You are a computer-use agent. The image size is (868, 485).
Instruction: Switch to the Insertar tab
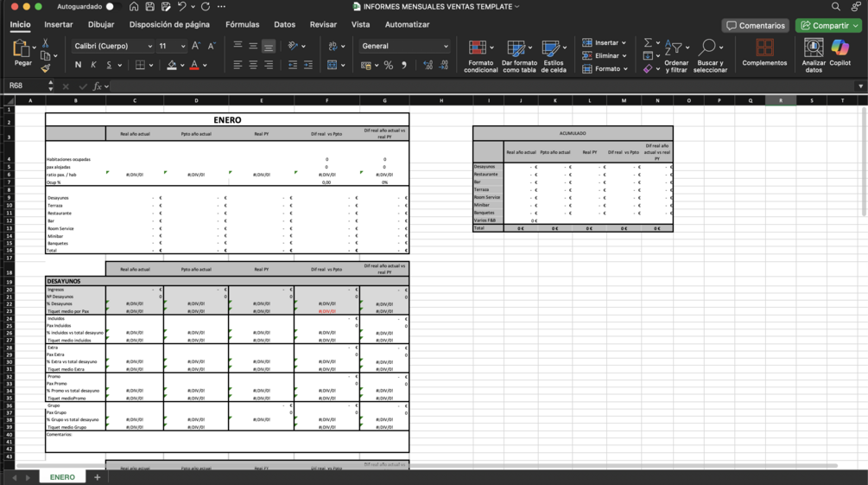(x=58, y=24)
